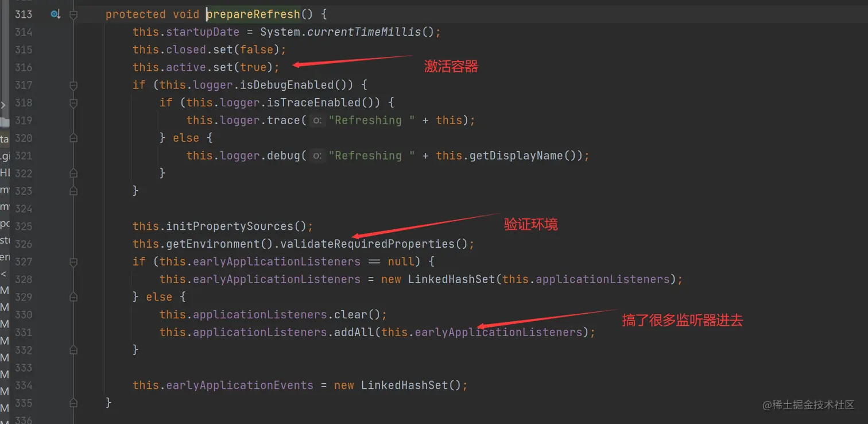The image size is (868, 424).
Task: Click the new keyword on line 328
Action: [x=391, y=279]
